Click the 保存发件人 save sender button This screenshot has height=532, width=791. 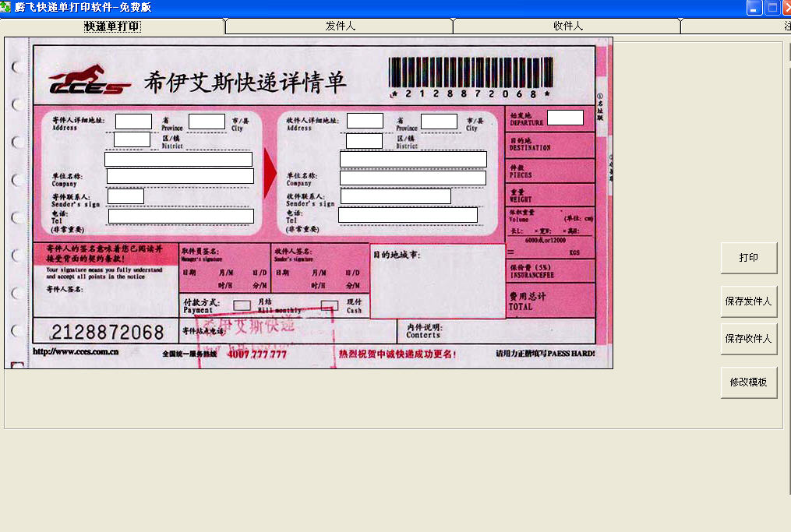(748, 301)
